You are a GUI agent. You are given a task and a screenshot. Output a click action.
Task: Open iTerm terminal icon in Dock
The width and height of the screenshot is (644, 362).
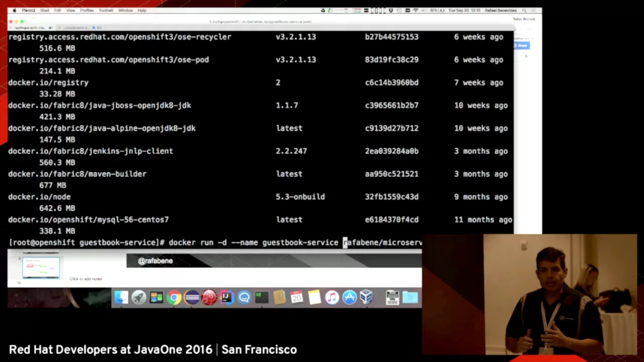[262, 298]
